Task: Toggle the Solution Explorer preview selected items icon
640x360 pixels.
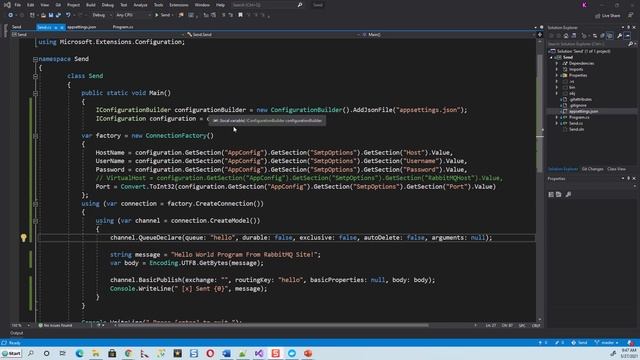Action: pos(627,36)
